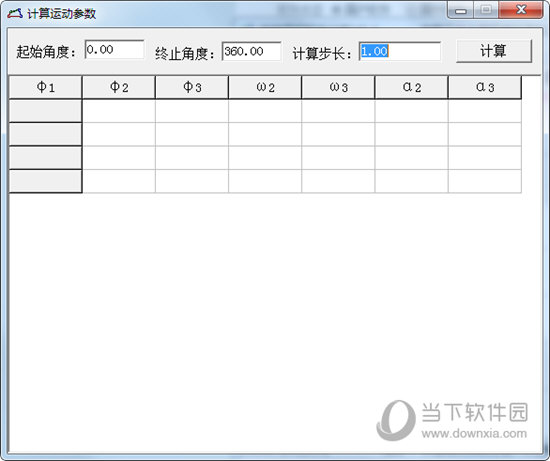Focus the 终止角度 input field
This screenshot has width=550, height=461.
[251, 51]
